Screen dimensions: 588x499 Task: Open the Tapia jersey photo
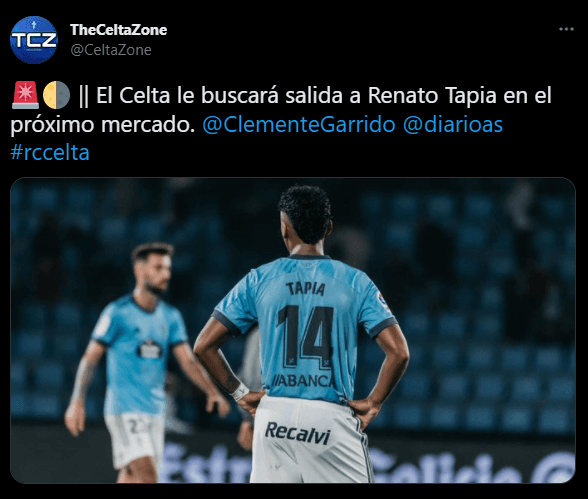pos(293,330)
